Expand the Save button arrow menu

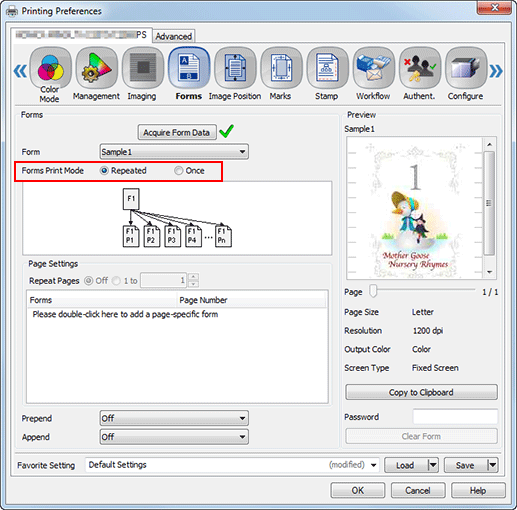(x=493, y=465)
